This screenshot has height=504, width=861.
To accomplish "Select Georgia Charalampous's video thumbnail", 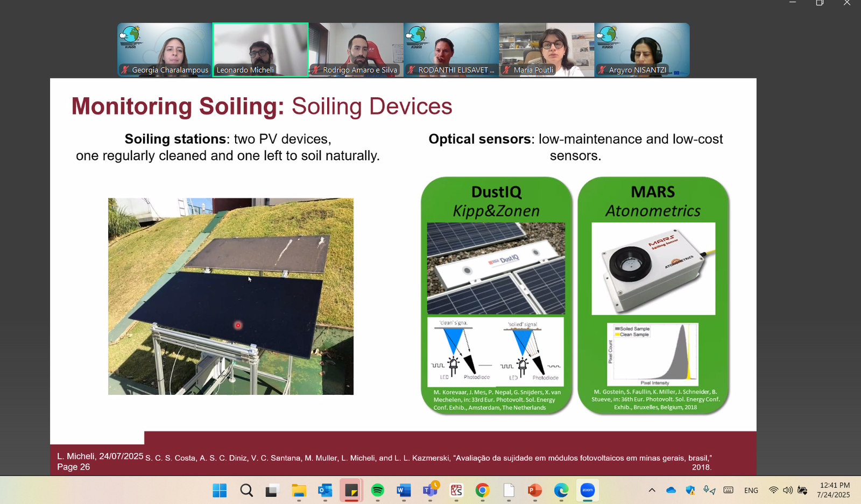I will (x=165, y=49).
